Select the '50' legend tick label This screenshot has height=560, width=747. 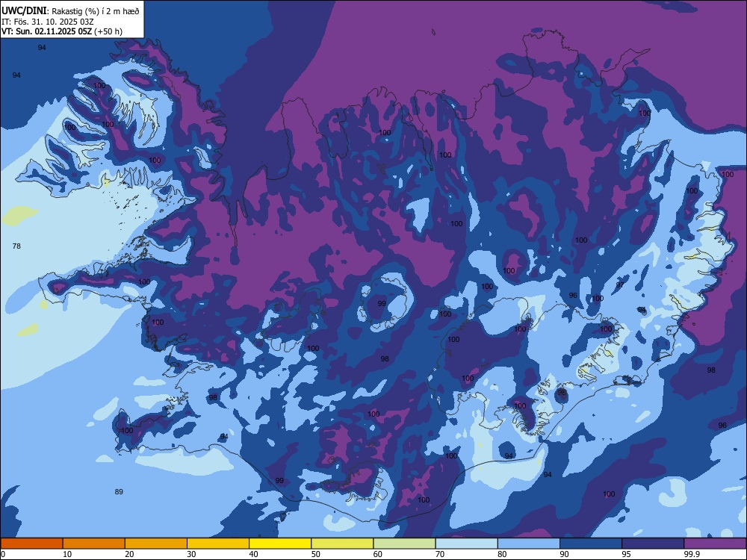point(315,554)
